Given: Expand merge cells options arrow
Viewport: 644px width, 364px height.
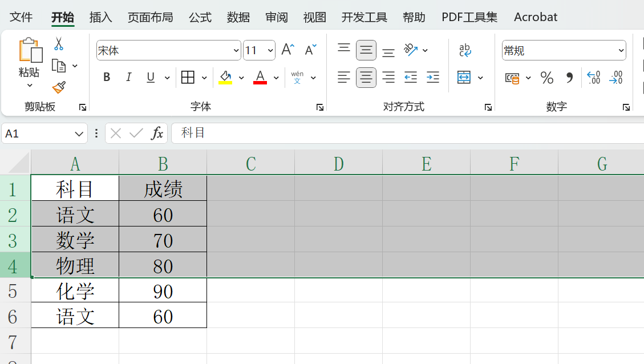Looking at the screenshot, I should [480, 78].
